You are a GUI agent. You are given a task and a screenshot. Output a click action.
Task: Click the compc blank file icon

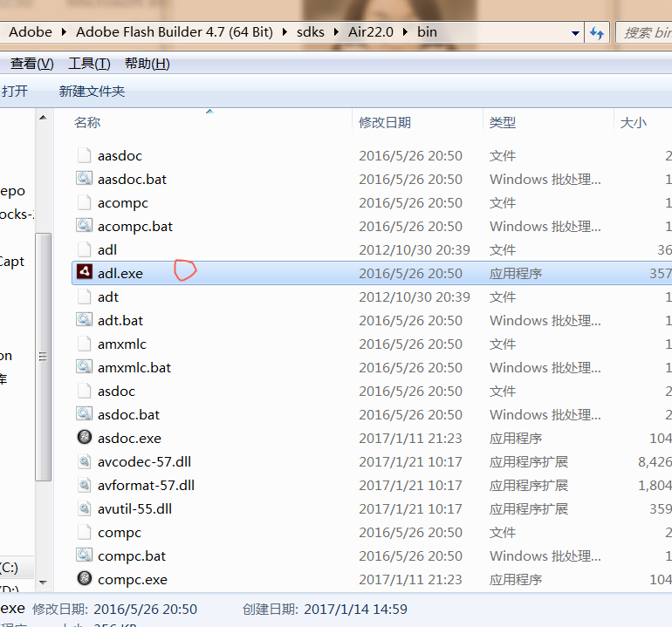point(84,532)
